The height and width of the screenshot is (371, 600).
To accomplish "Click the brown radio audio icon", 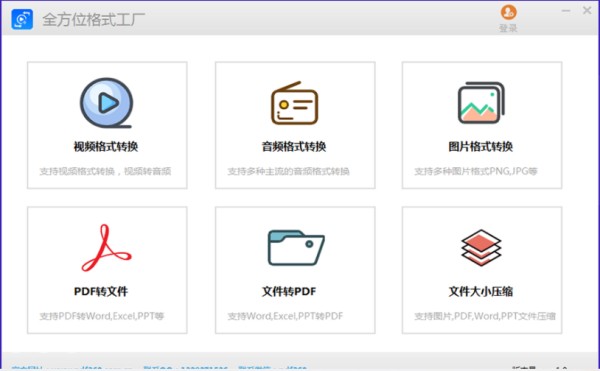I will [x=295, y=103].
